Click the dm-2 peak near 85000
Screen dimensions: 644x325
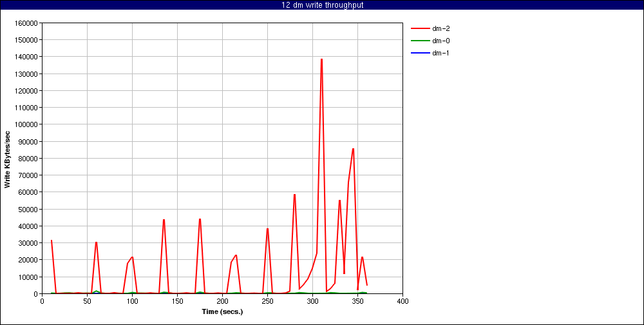coord(353,149)
